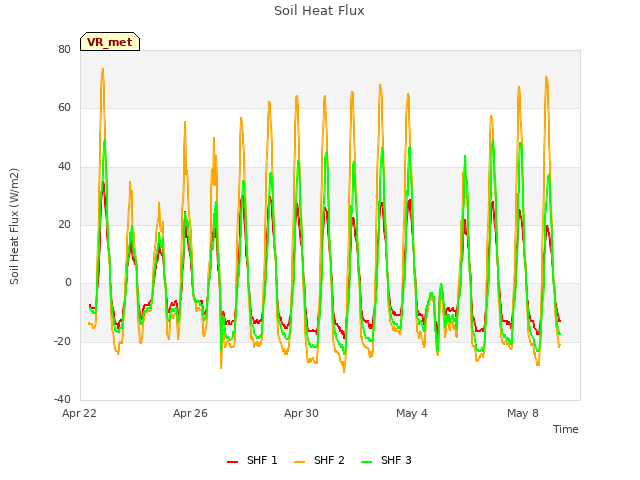
Task: Click the 40 y-axis tick label
Action: click(64, 166)
